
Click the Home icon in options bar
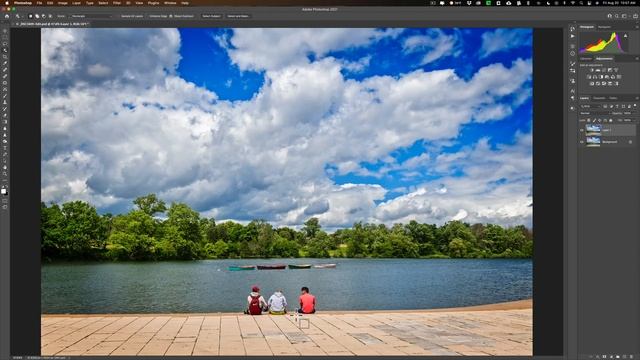[7, 16]
